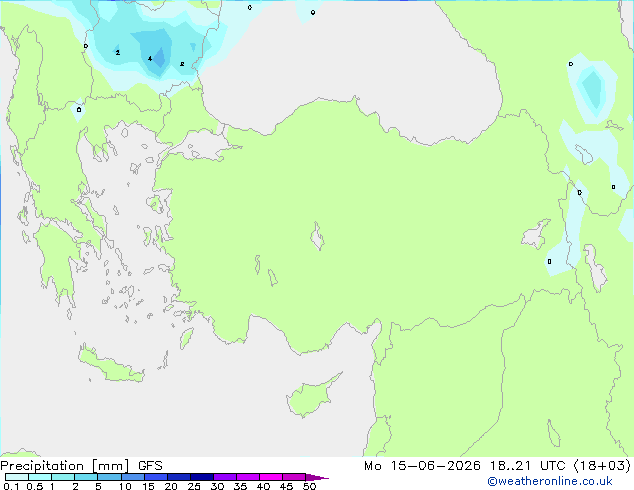Click the legend tick label '50'

(310, 486)
